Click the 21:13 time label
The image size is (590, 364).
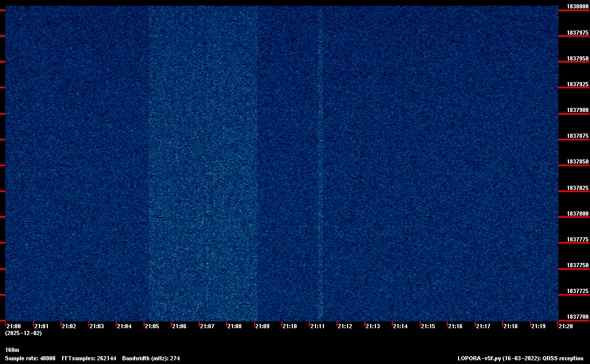coord(373,326)
